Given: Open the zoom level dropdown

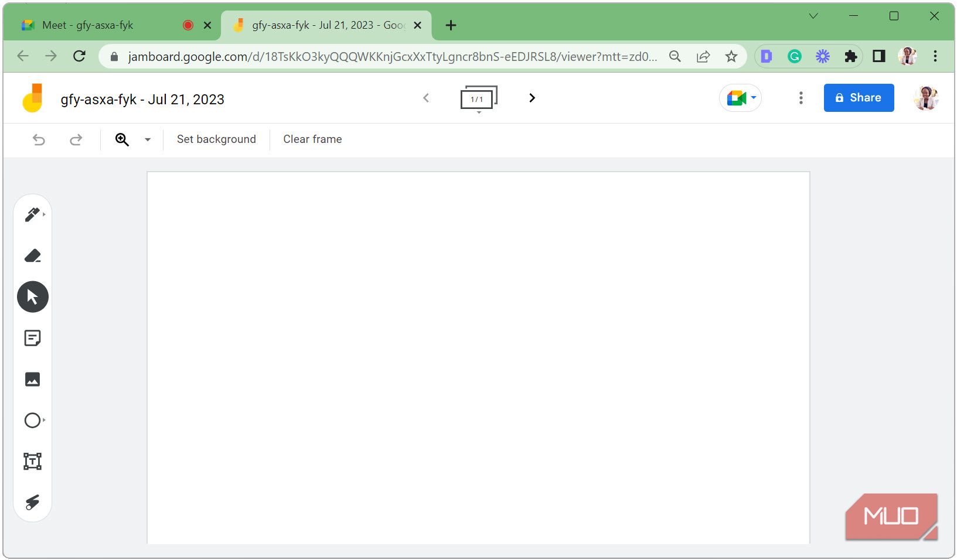Looking at the screenshot, I should pyautogui.click(x=147, y=139).
